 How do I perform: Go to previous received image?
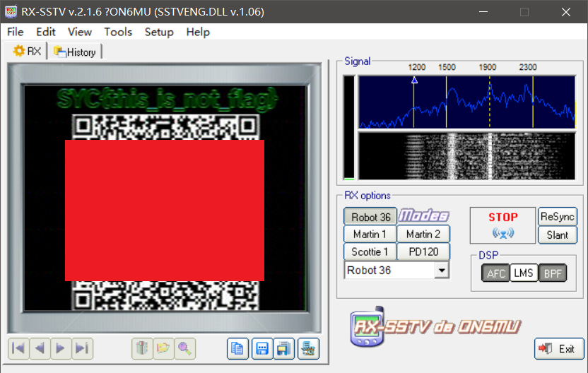[x=40, y=349]
